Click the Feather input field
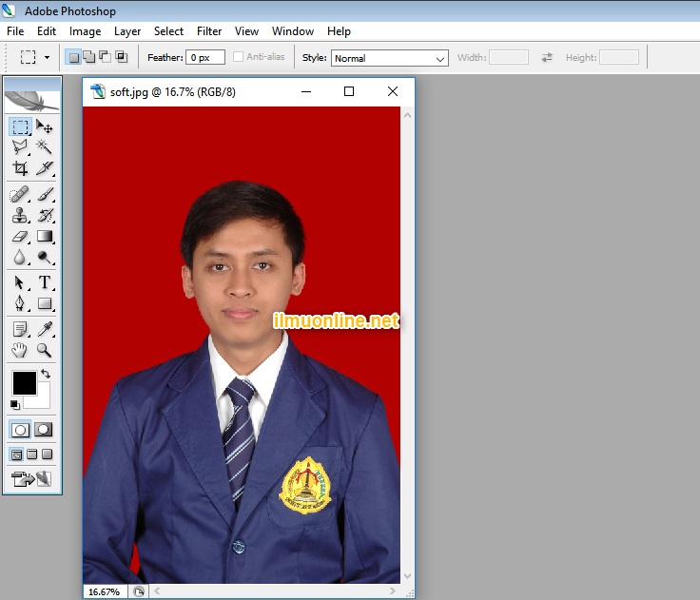The height and width of the screenshot is (600, 700). 204,57
